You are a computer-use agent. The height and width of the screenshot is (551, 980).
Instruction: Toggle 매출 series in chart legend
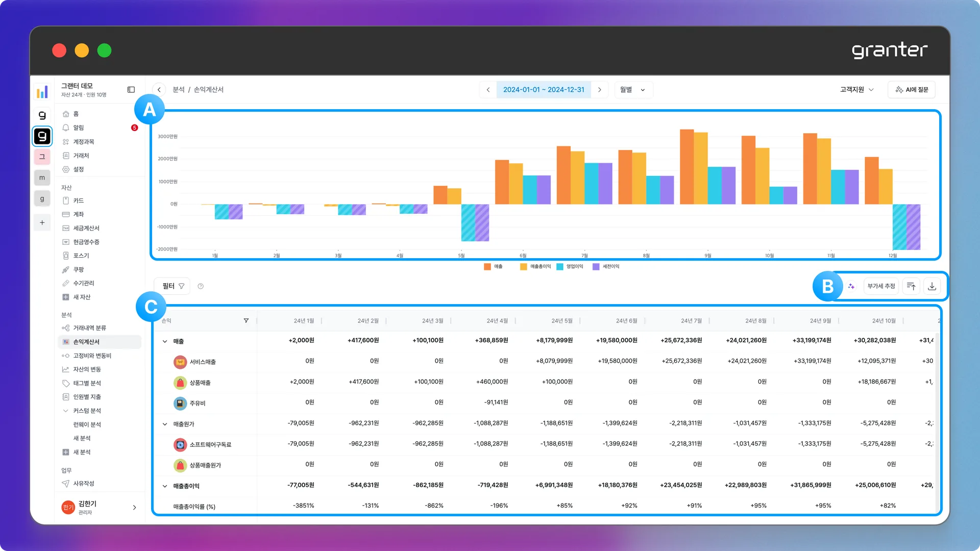point(493,266)
